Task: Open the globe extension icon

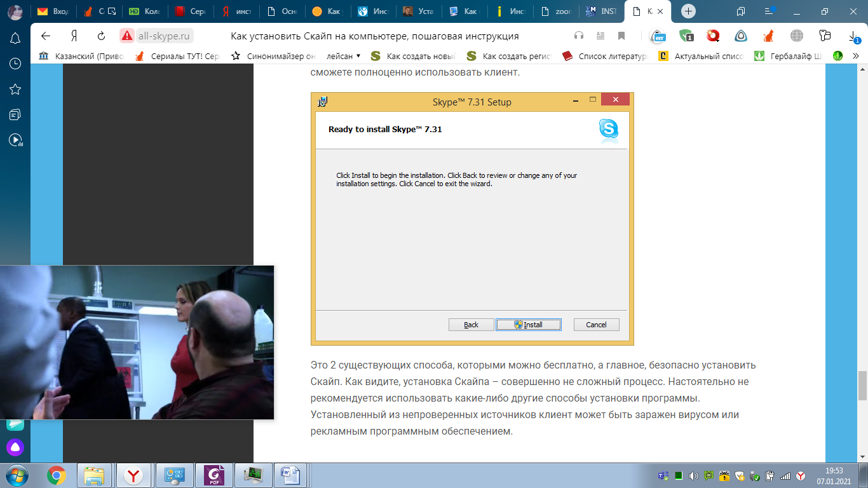Action: click(797, 36)
